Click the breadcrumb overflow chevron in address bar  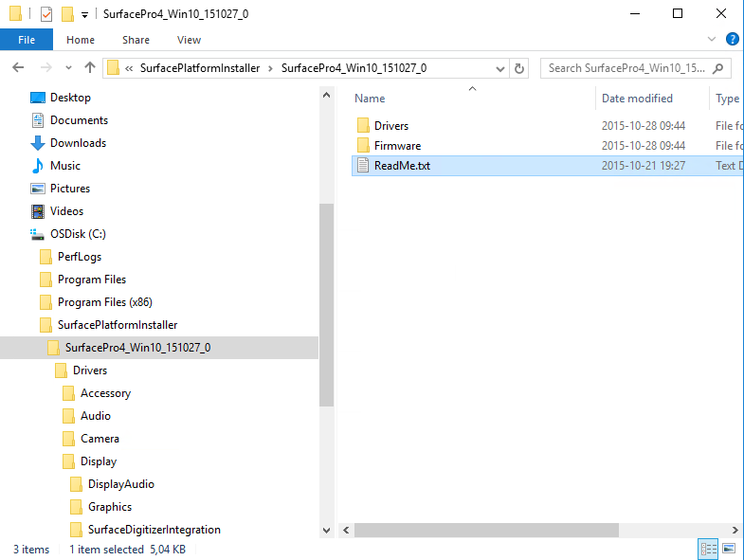129,68
